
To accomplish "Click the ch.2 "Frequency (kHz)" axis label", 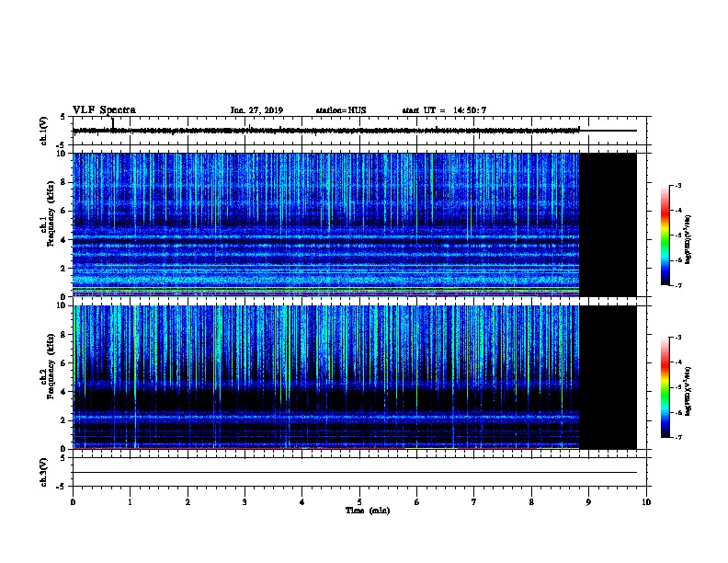I will click(x=51, y=366).
